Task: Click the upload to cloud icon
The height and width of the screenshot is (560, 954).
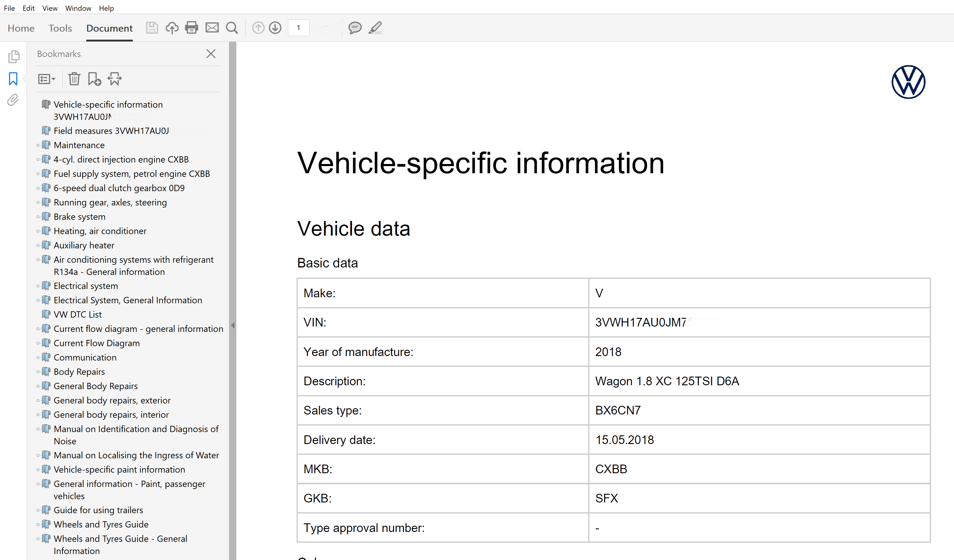Action: tap(172, 28)
